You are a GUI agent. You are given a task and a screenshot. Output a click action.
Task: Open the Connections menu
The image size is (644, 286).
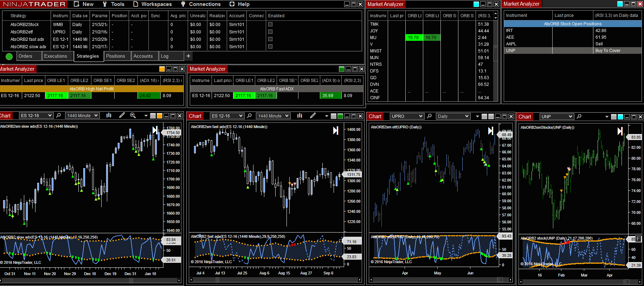201,4
